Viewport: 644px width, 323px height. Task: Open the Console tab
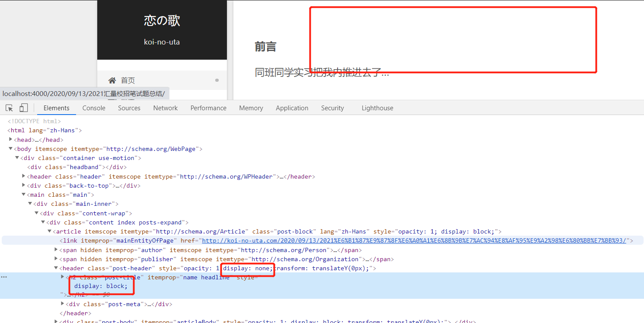click(94, 108)
